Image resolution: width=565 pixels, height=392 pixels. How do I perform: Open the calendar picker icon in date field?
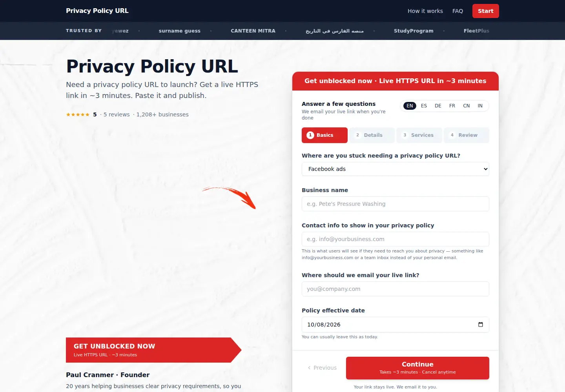481,325
